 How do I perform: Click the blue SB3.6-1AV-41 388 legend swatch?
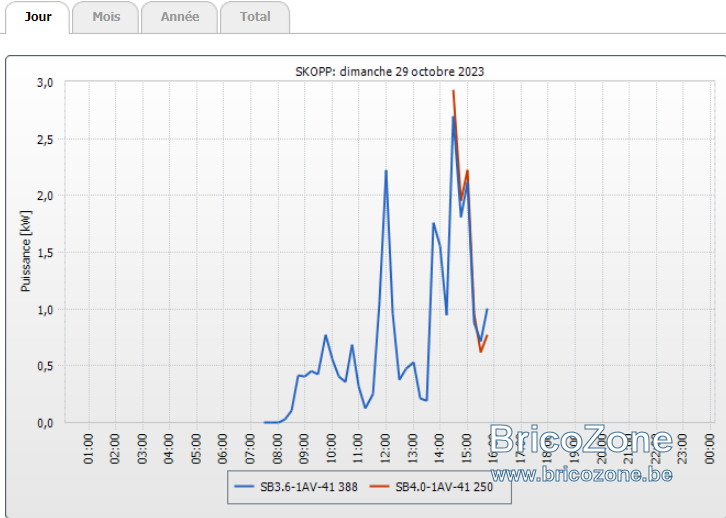click(x=244, y=487)
